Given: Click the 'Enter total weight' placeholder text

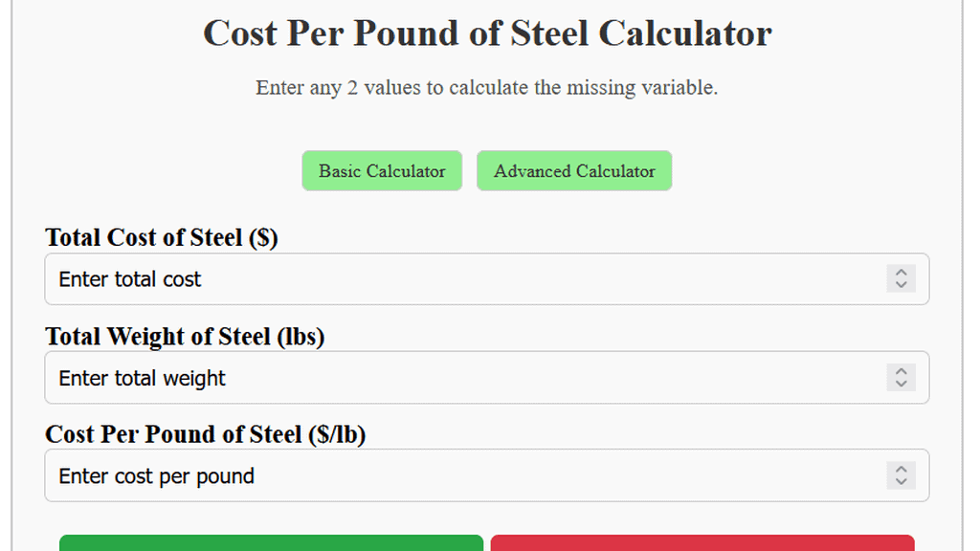Looking at the screenshot, I should pos(141,377).
